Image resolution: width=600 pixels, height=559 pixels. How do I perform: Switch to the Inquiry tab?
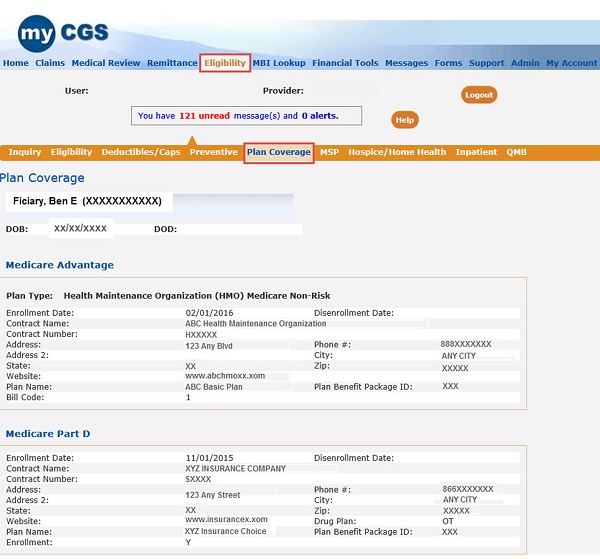click(25, 153)
